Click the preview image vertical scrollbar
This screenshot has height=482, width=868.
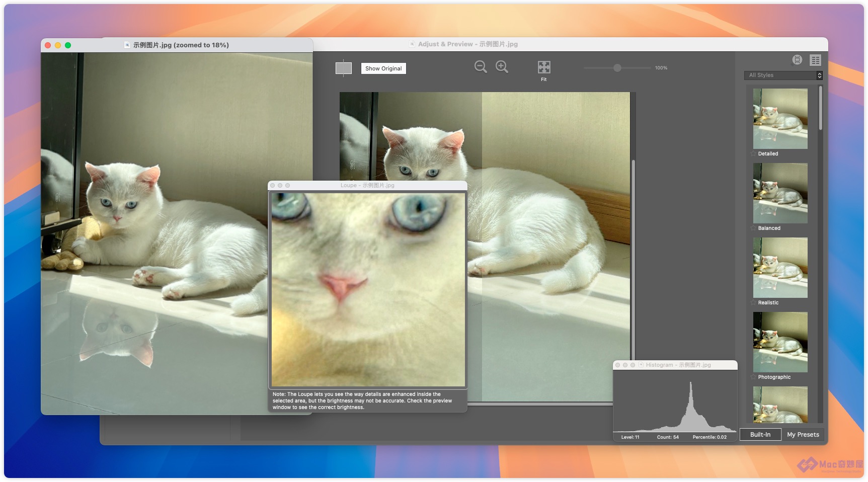pos(634,259)
